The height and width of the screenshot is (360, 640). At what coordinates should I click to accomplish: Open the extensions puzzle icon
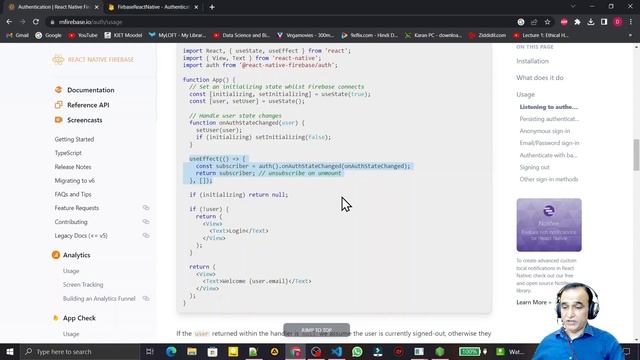click(x=577, y=22)
